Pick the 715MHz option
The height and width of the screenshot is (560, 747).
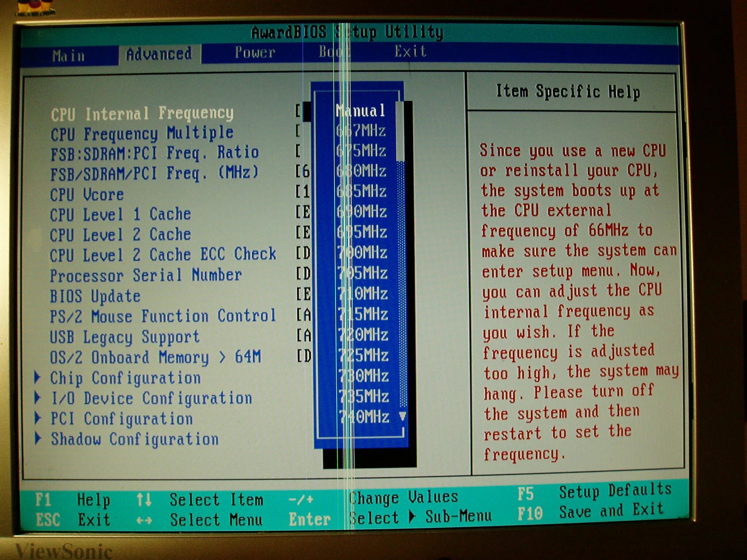[x=363, y=314]
